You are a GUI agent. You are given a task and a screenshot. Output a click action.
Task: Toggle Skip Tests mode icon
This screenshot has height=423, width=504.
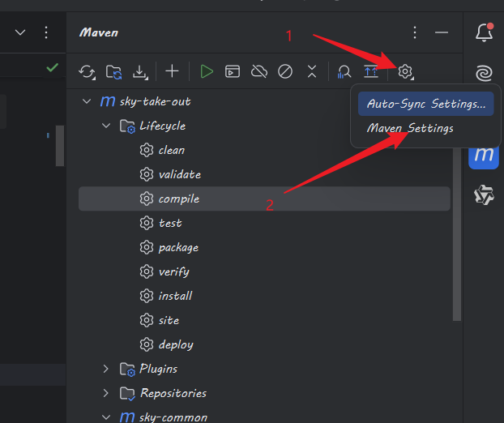[285, 71]
